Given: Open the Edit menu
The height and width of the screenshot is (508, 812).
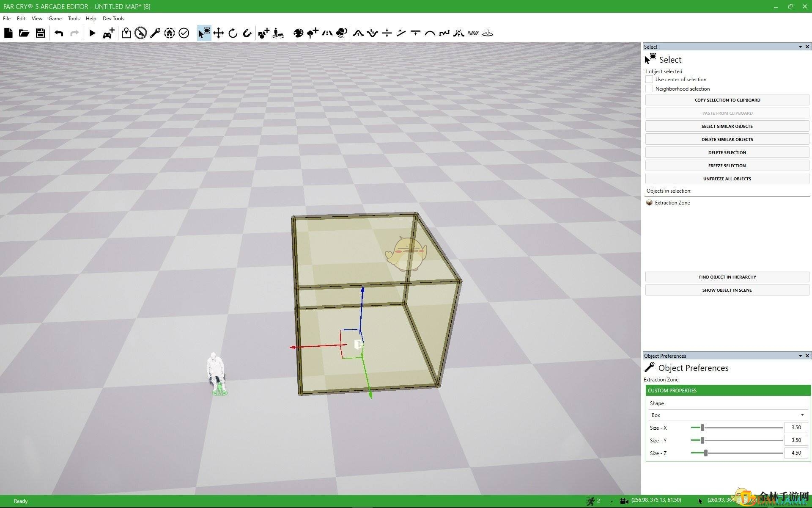Looking at the screenshot, I should [x=21, y=19].
